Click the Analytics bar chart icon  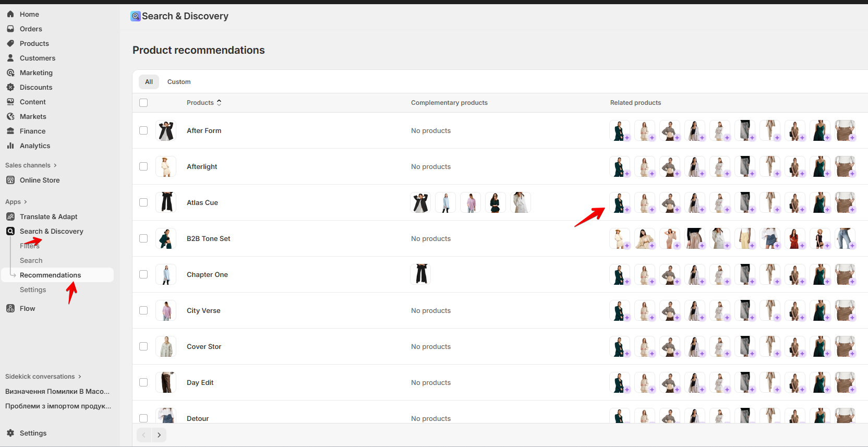pos(10,146)
